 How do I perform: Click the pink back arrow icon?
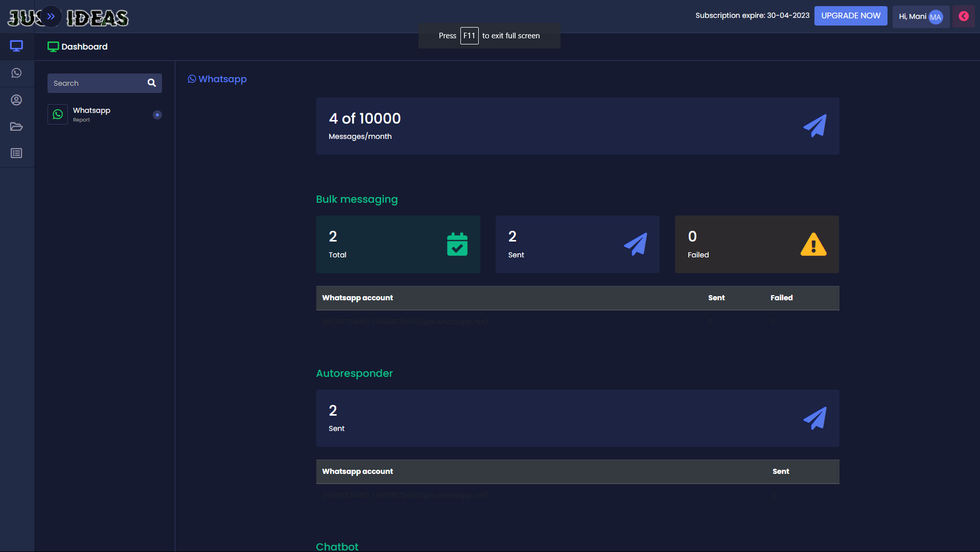pos(964,16)
